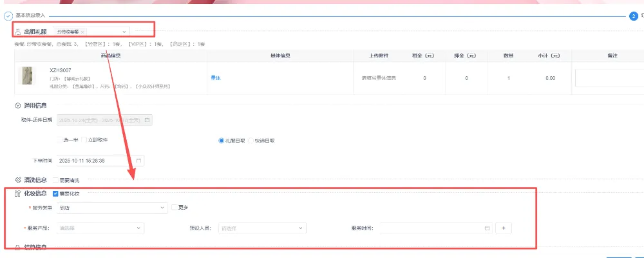Click the completed step checkmark icon
644x258 pixels.
point(8,16)
